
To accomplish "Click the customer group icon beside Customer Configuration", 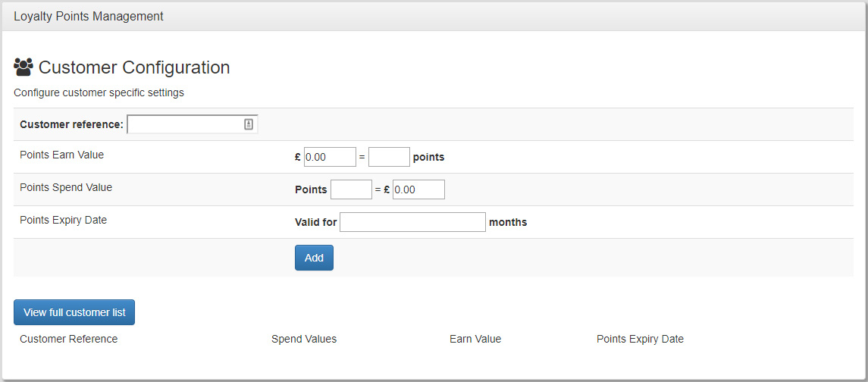I will click(24, 67).
